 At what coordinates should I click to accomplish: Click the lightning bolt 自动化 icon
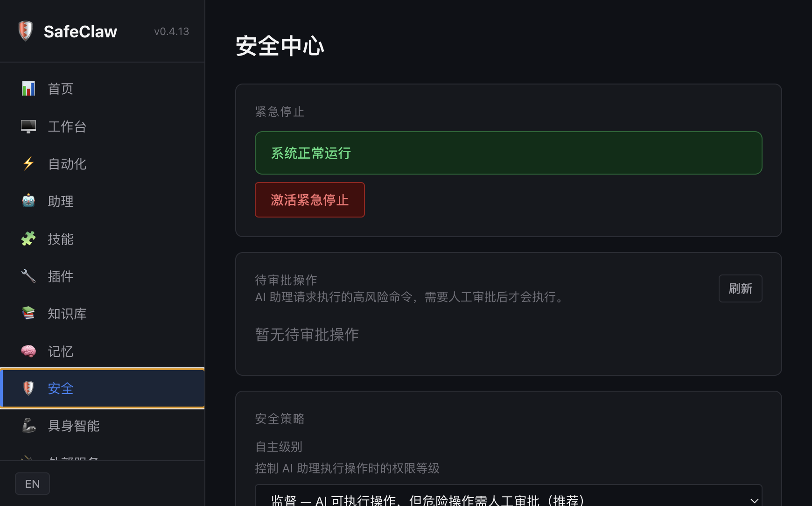coord(28,164)
